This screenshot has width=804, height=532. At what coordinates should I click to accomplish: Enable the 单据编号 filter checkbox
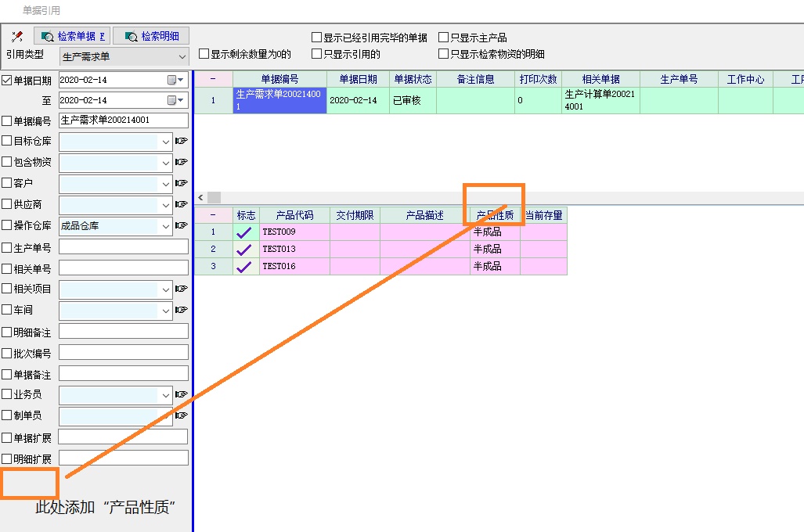point(7,120)
